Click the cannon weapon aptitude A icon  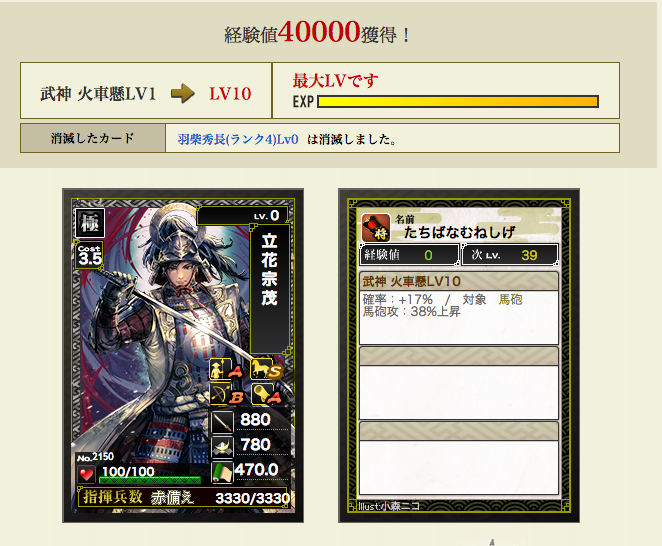pyautogui.click(x=266, y=394)
